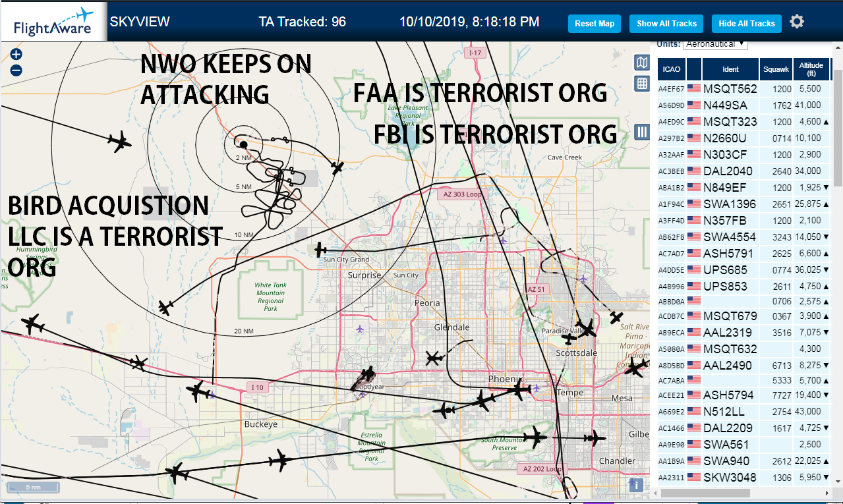This screenshot has width=843, height=504.
Task: Click the US flag in N849EF row
Action: pyautogui.click(x=693, y=187)
